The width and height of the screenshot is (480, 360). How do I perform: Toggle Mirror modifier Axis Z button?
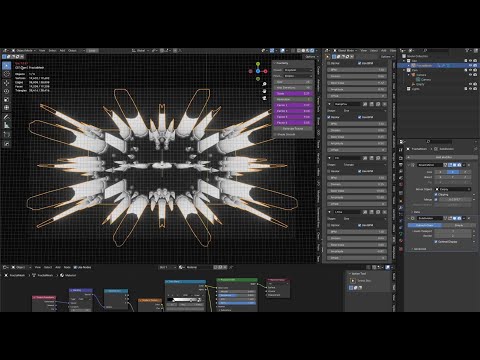coord(465,172)
